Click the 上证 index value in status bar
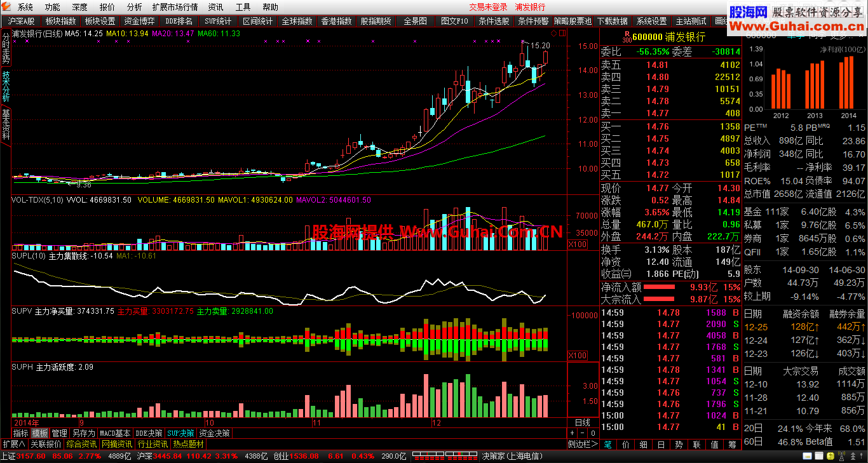This screenshot has width=868, height=463. coord(31,456)
